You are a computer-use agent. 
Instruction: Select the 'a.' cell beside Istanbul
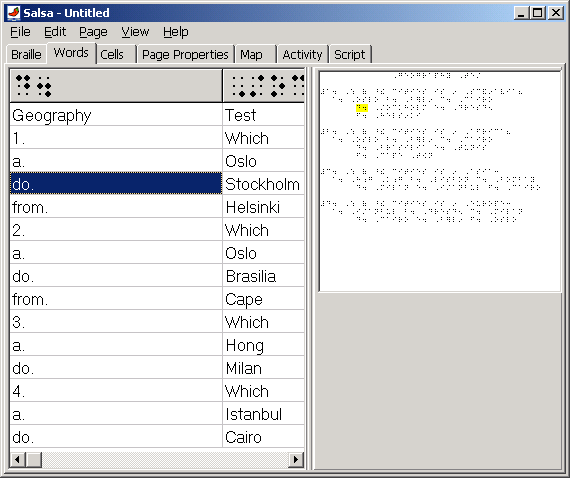tap(116, 414)
